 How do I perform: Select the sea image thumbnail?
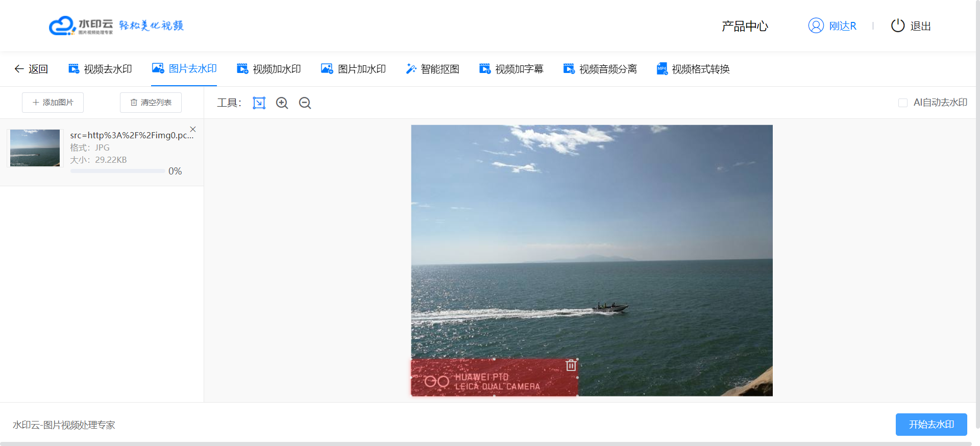pos(35,148)
